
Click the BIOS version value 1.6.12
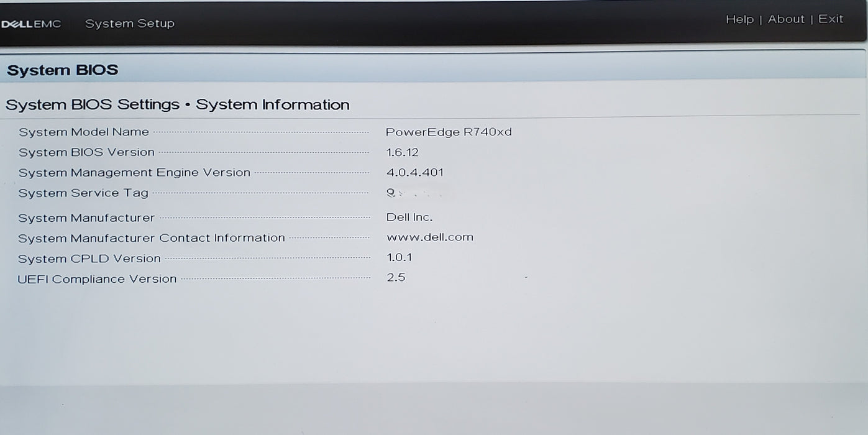403,152
